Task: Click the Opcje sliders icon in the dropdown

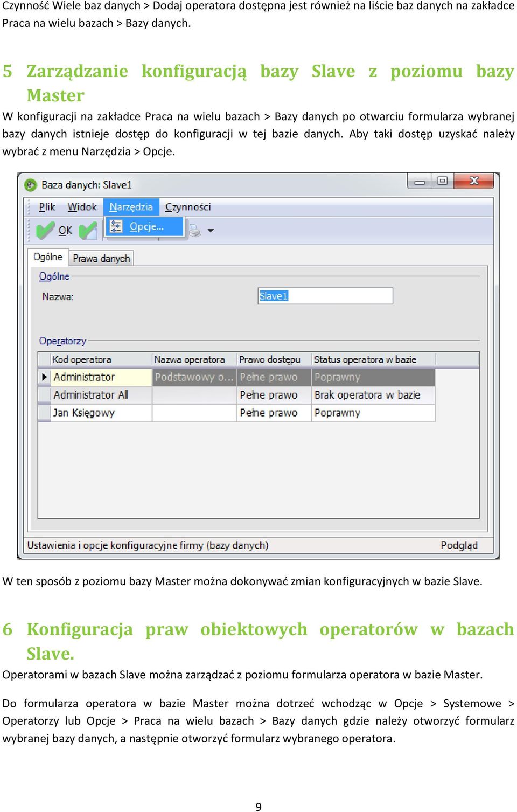Action: coord(116,227)
